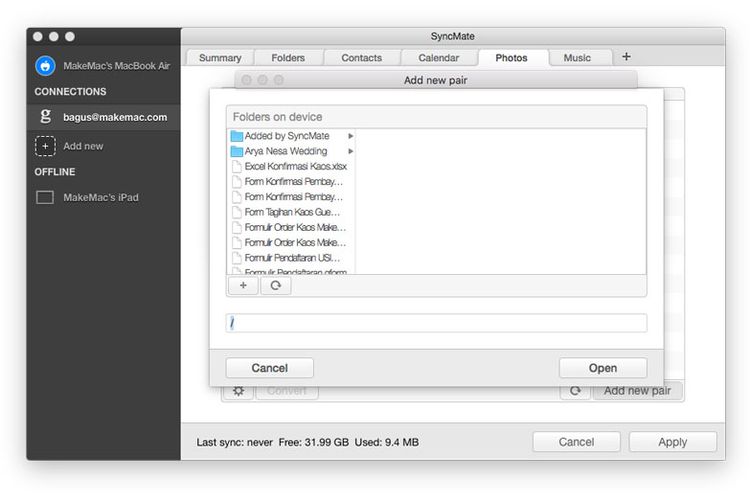Click the Excel Konfirmasi Kaos.xlsx file icon
Screen dimensions: 750x500
click(x=236, y=167)
